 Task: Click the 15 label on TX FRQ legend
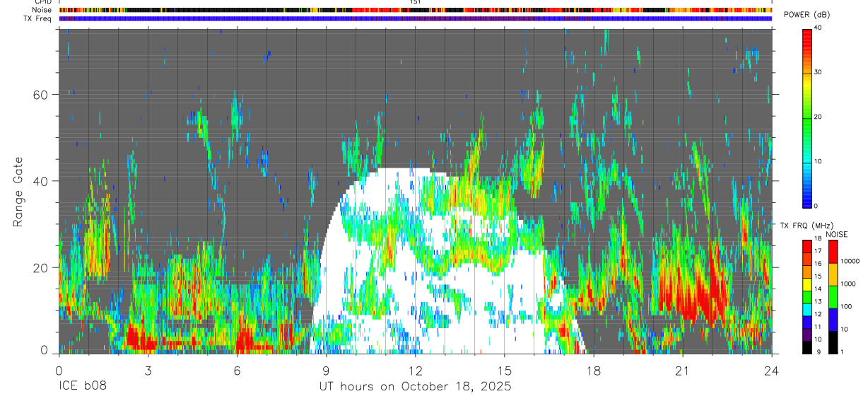[817, 277]
